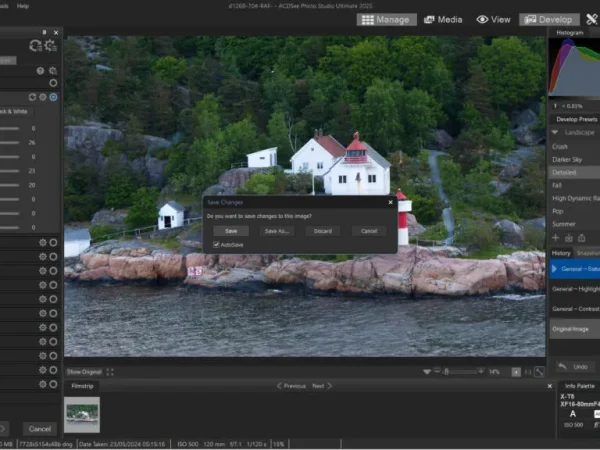Switch to the History tab
This screenshot has height=450, width=600.
point(561,253)
